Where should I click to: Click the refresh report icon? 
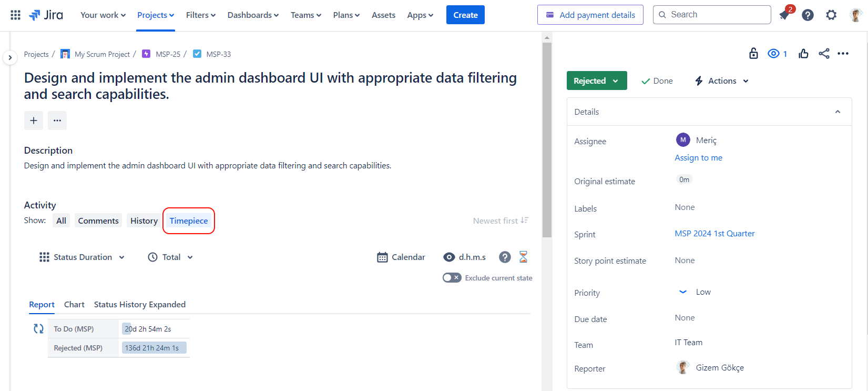click(x=38, y=329)
